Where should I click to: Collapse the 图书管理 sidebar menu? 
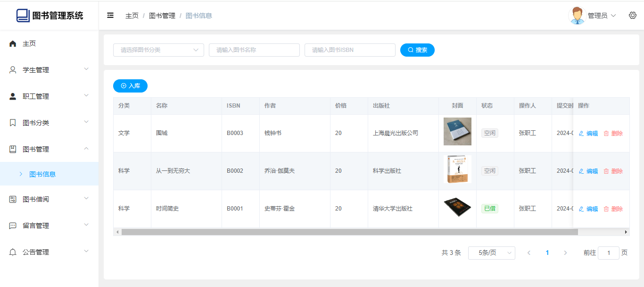[49, 149]
